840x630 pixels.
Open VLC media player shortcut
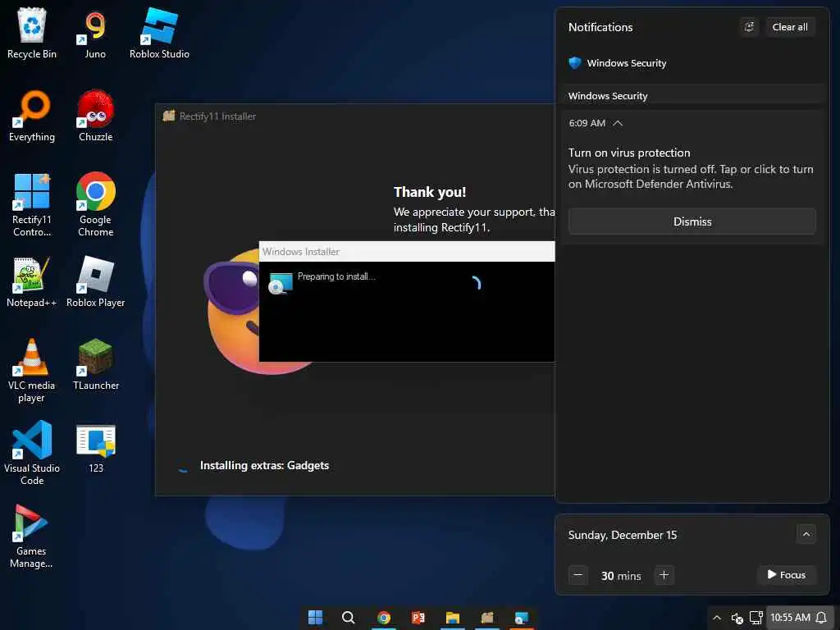[x=32, y=371]
